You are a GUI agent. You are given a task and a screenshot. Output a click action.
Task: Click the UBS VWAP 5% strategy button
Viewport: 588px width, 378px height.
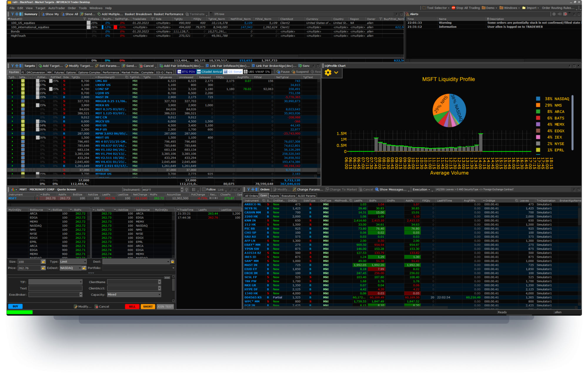(256, 72)
